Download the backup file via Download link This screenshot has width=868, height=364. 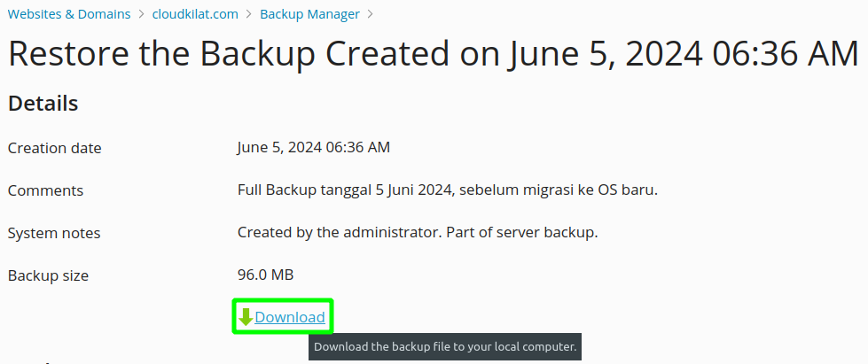[290, 318]
